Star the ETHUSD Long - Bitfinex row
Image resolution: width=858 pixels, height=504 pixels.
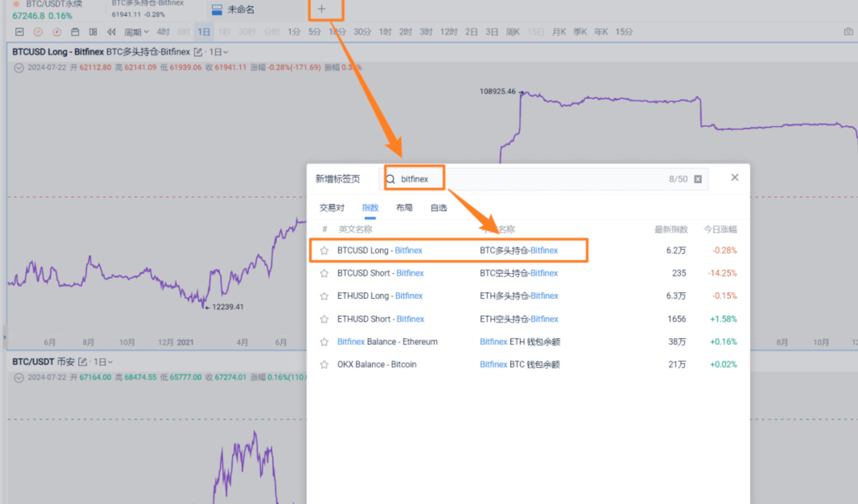[324, 296]
